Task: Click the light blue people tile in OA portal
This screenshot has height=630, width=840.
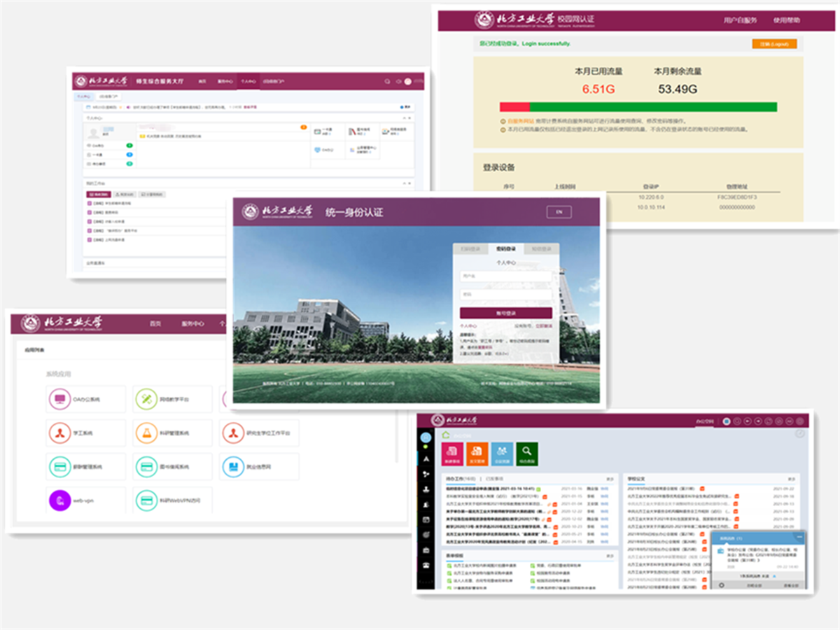Action: click(502, 455)
